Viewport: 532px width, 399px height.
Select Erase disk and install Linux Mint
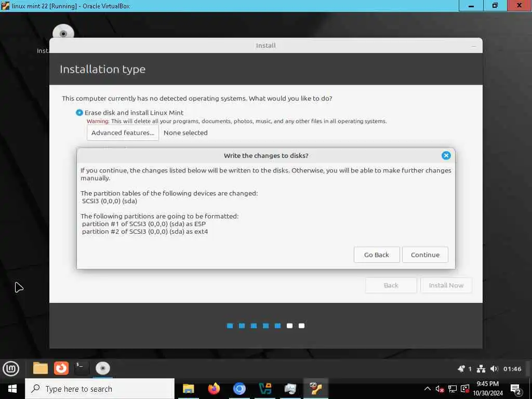tap(79, 112)
